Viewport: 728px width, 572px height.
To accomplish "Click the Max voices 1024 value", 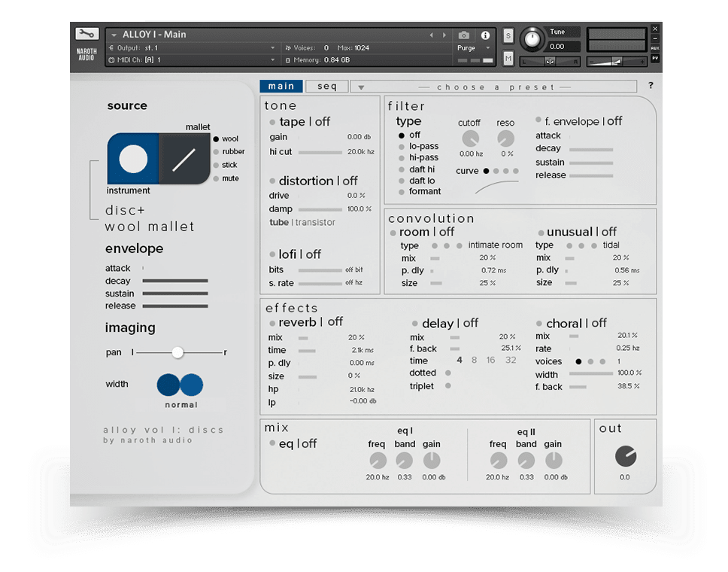I will point(361,48).
